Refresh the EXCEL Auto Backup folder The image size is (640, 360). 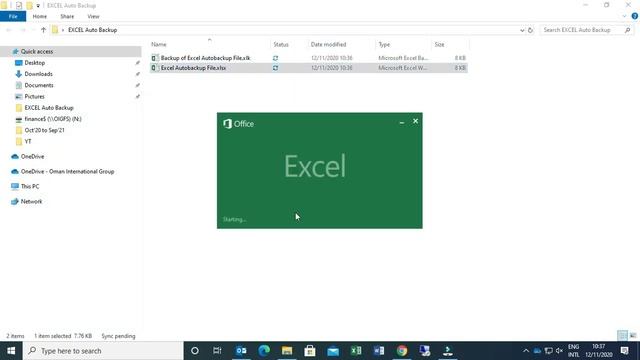pos(530,30)
